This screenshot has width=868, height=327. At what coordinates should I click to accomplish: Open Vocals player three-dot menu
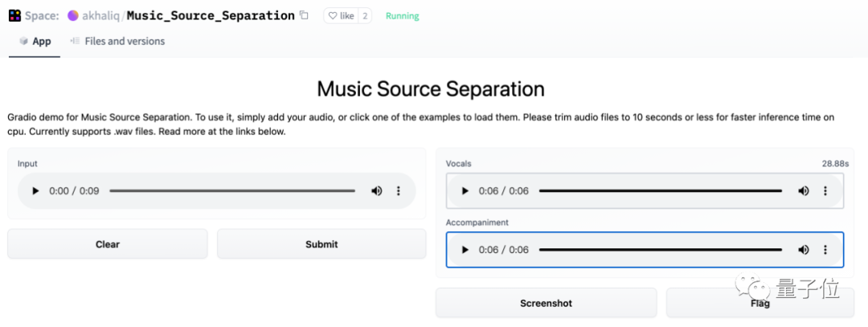point(825,191)
